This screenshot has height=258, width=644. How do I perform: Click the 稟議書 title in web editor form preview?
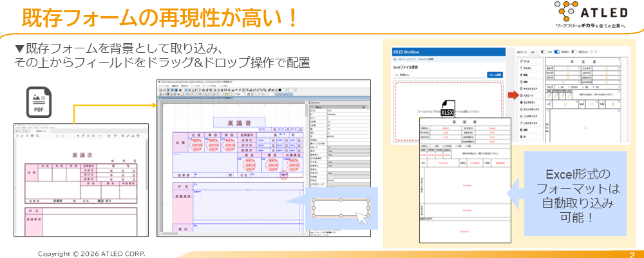(x=583, y=62)
